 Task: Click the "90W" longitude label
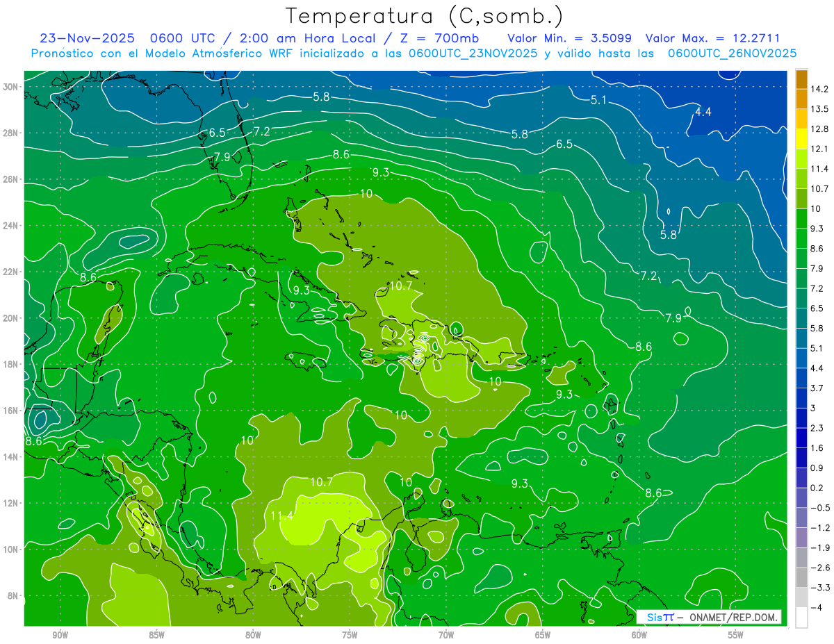click(60, 635)
